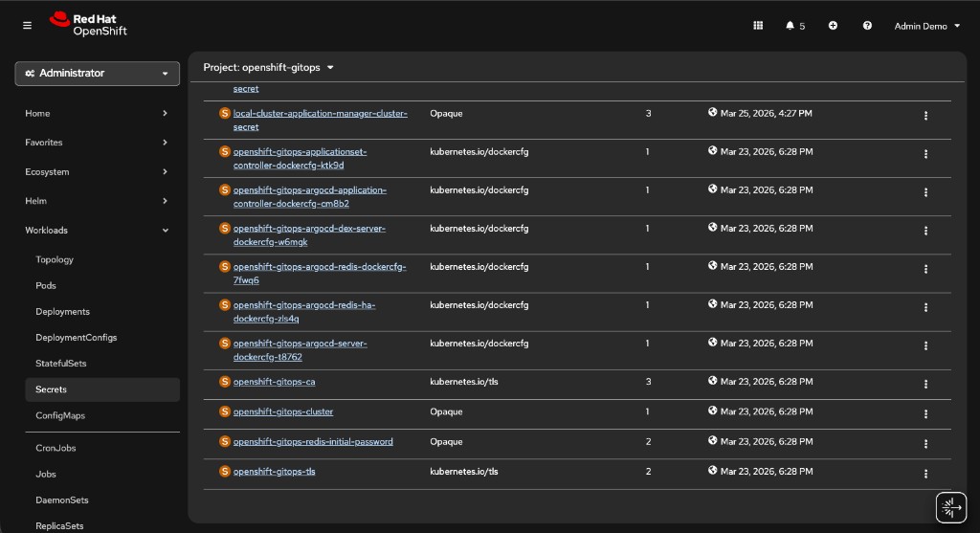This screenshot has height=533, width=980.
Task: Expand the Helm navigation section
Action: tap(97, 201)
